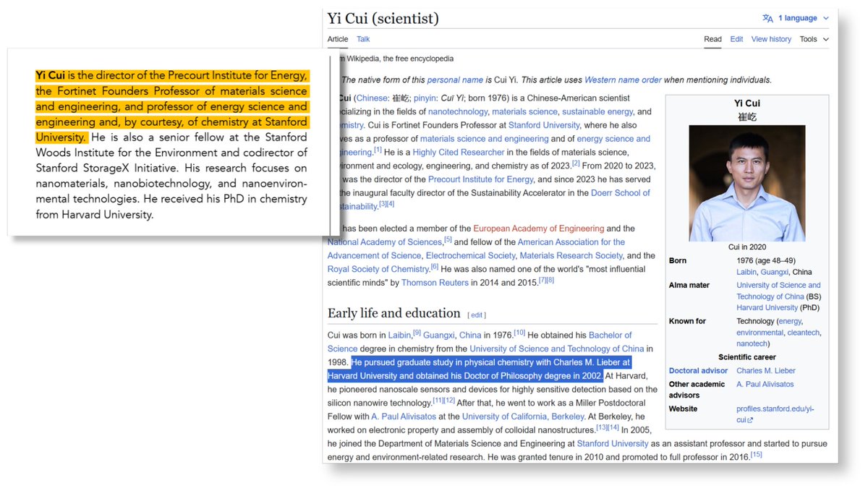
Task: Switch to the Article tab
Action: tap(338, 39)
